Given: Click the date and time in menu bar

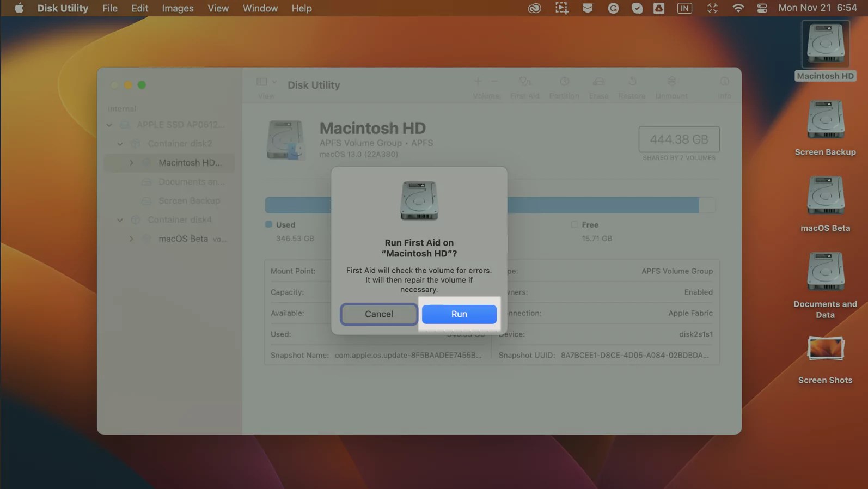Looking at the screenshot, I should pos(817,8).
